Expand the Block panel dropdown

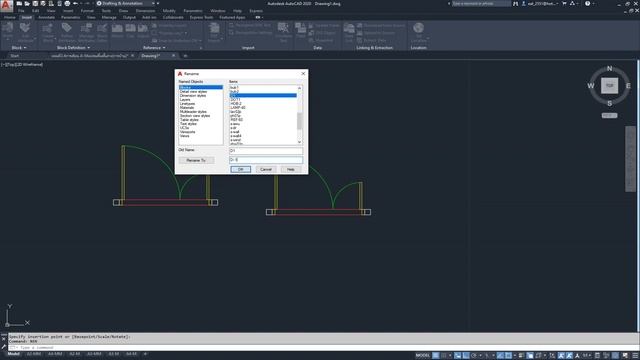pos(19,48)
